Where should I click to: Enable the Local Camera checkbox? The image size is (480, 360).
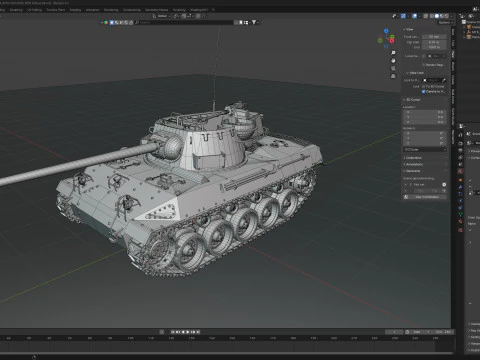423,56
